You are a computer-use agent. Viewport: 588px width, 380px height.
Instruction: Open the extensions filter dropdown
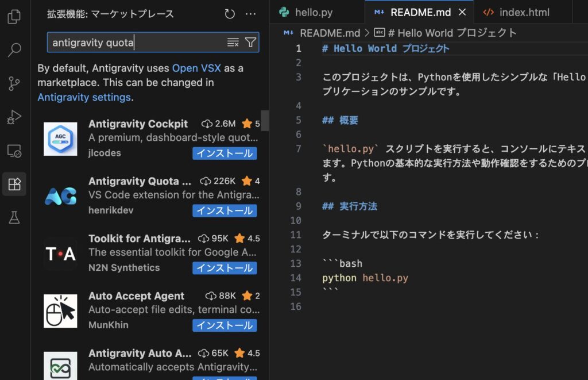pos(250,42)
